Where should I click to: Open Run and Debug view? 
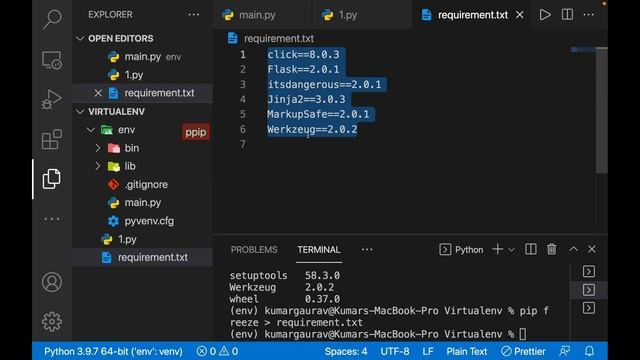52,100
